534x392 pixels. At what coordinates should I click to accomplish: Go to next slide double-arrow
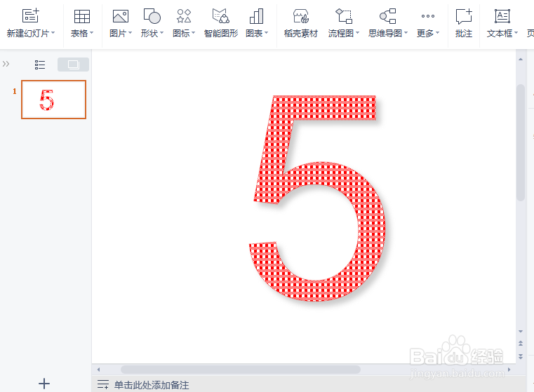point(521,356)
